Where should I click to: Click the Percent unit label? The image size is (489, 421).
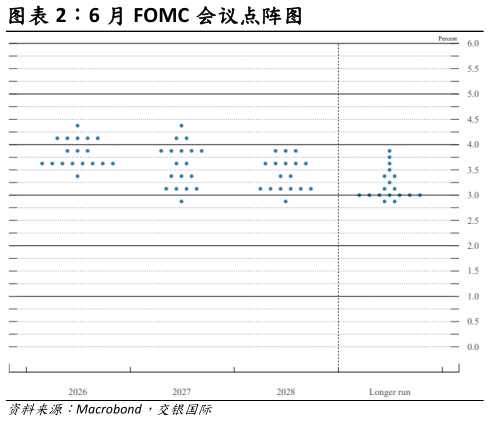click(x=447, y=39)
